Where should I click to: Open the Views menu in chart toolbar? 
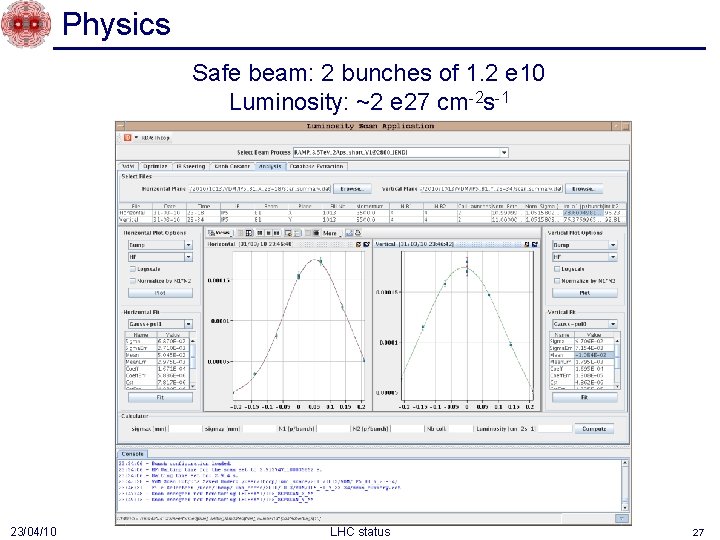[220, 233]
